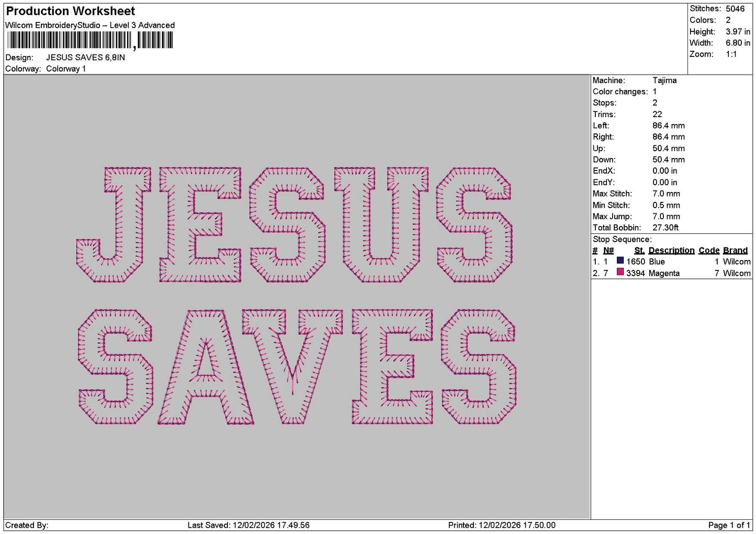Select the width value 6.80 in
The width and height of the screenshot is (756, 534).
tap(738, 43)
